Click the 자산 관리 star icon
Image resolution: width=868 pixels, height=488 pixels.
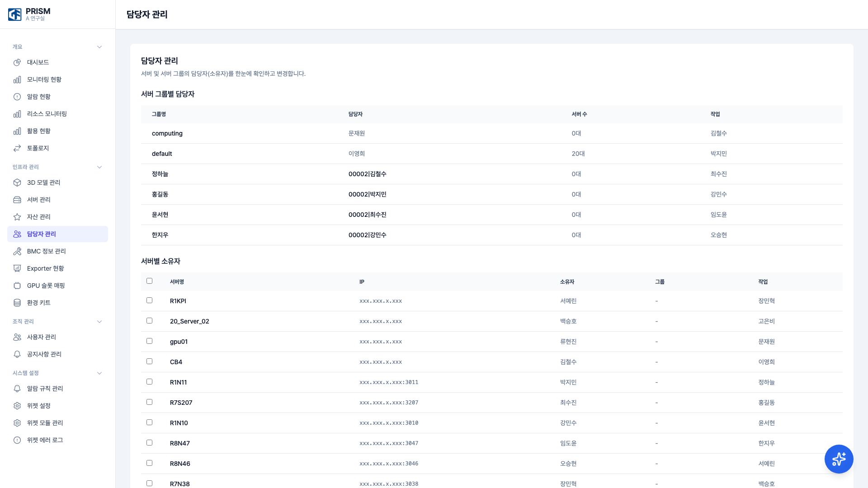[17, 217]
